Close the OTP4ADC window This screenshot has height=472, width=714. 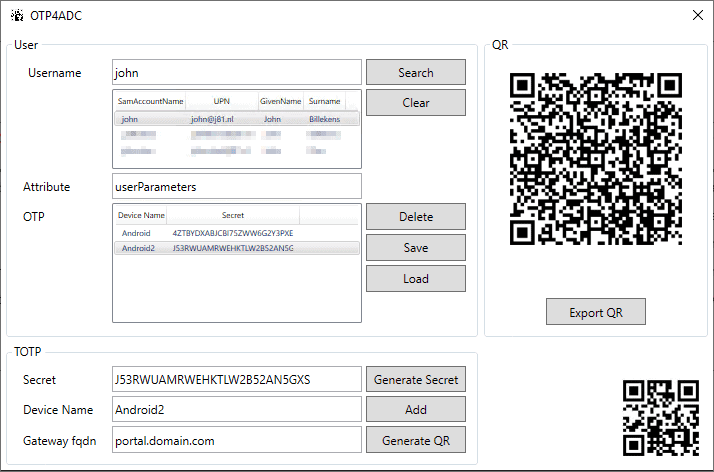(698, 15)
